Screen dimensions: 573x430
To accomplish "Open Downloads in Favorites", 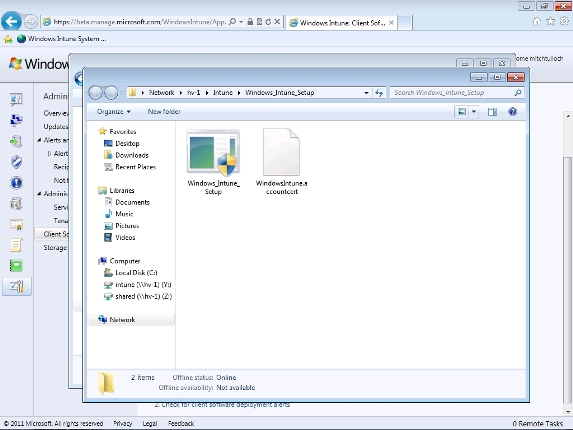I will pos(126,155).
